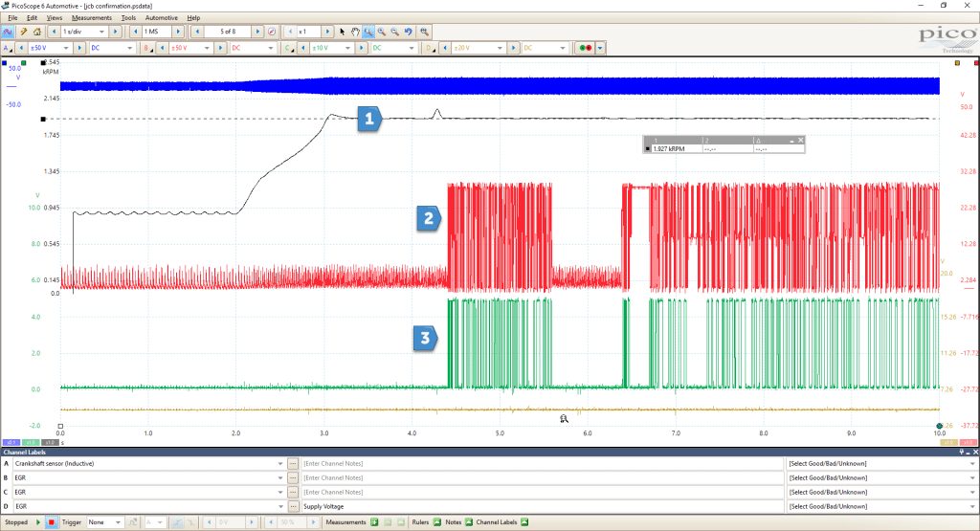
Task: Activate the zoom-in magnifier tool
Action: pos(381,32)
